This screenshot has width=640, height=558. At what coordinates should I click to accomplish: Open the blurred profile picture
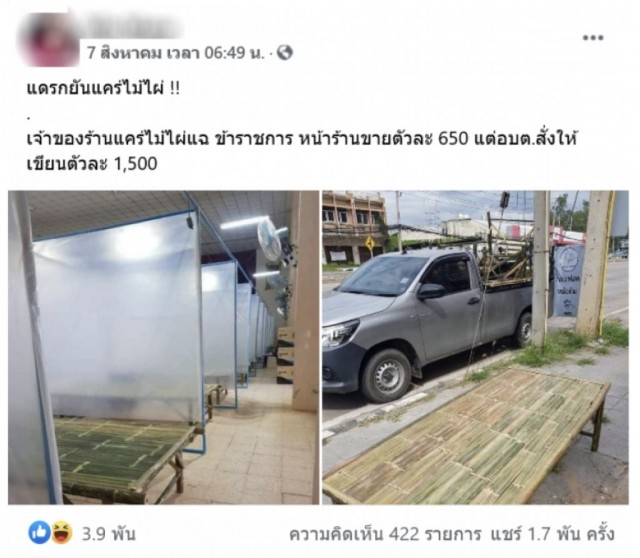click(49, 40)
